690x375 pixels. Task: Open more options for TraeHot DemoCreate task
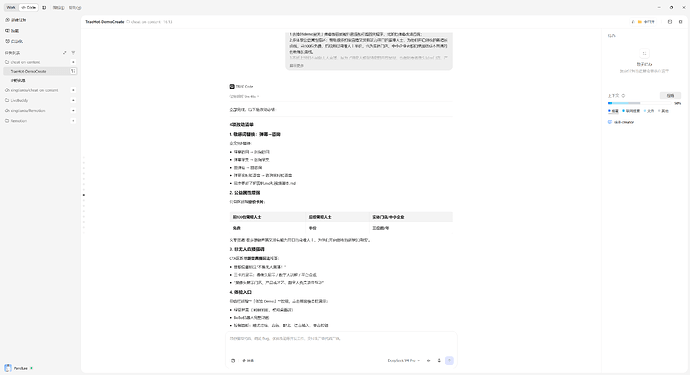click(x=73, y=71)
